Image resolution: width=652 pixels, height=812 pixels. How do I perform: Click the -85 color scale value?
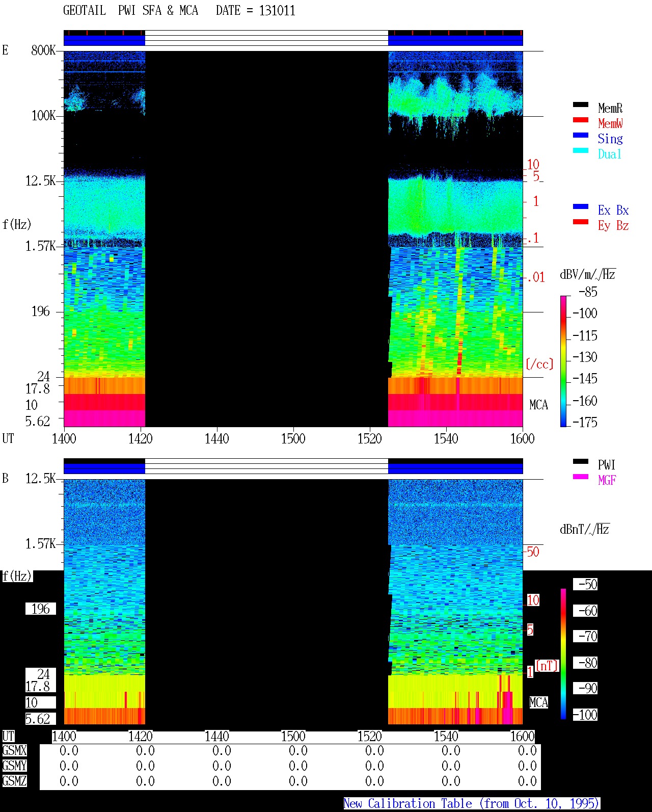[588, 292]
